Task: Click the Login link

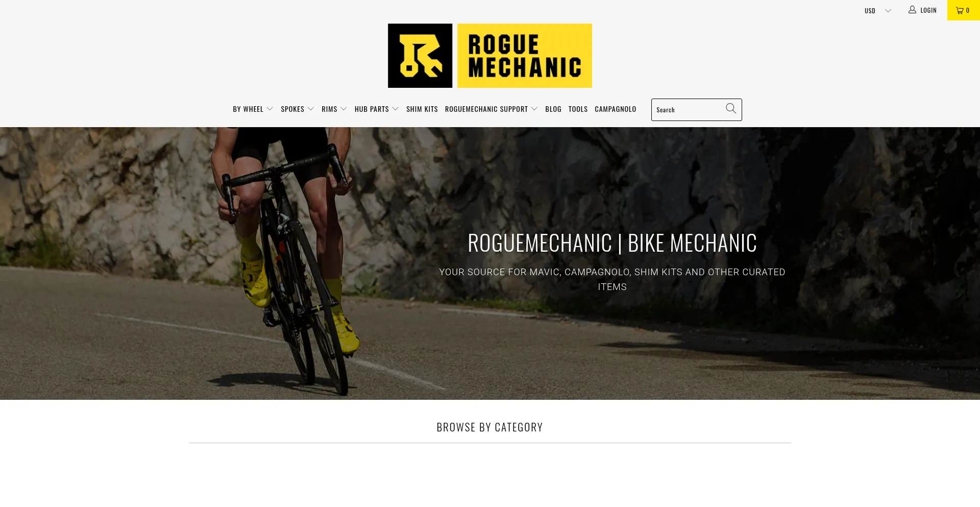Action: [x=928, y=10]
